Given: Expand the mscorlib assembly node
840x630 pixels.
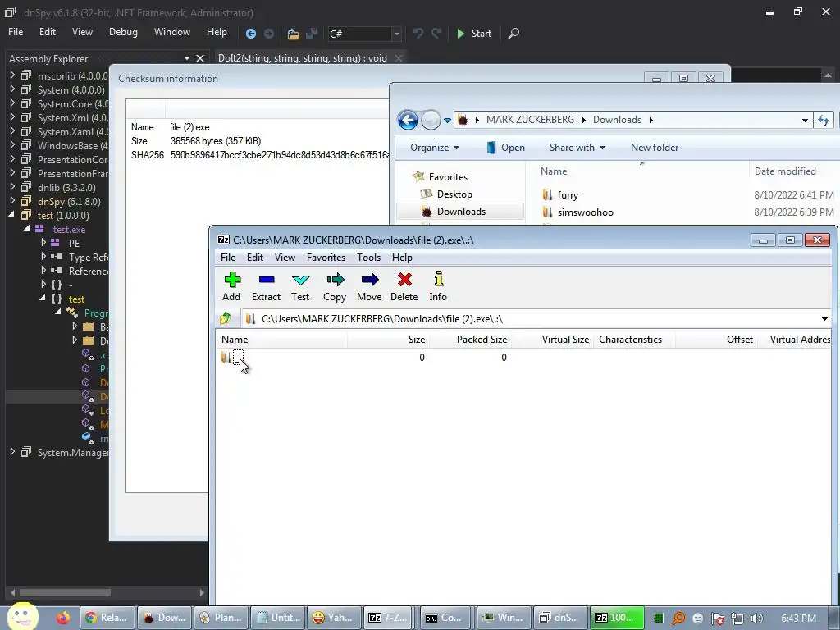Looking at the screenshot, I should [12, 75].
